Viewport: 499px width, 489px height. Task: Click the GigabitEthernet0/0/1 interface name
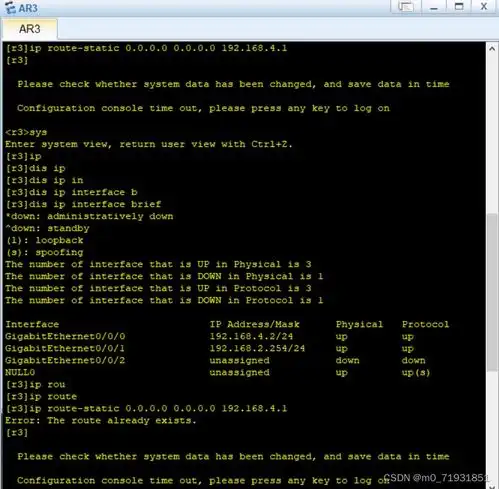coord(65,348)
